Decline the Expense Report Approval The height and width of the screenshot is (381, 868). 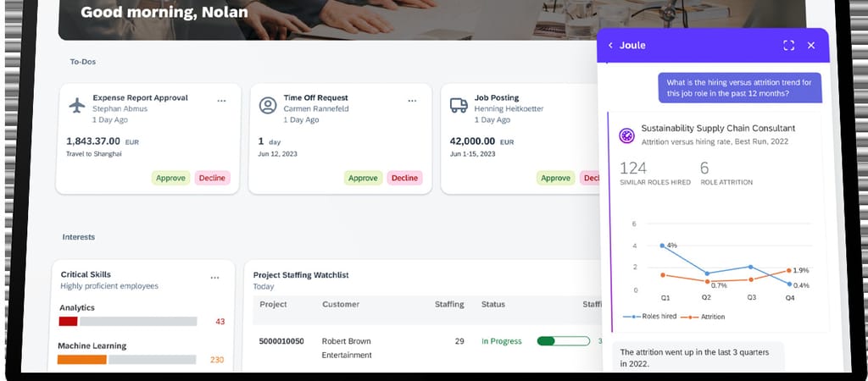click(212, 178)
